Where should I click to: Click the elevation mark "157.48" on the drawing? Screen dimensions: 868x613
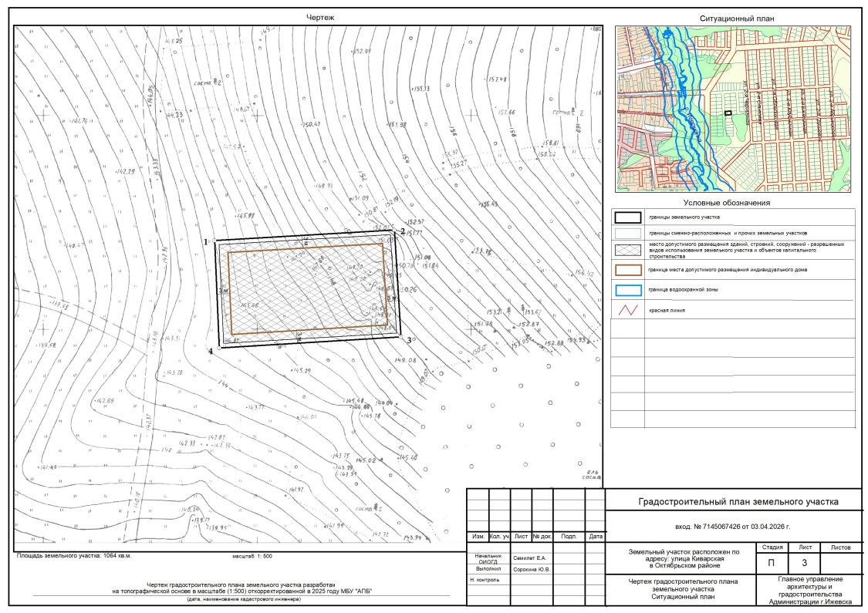497,79
